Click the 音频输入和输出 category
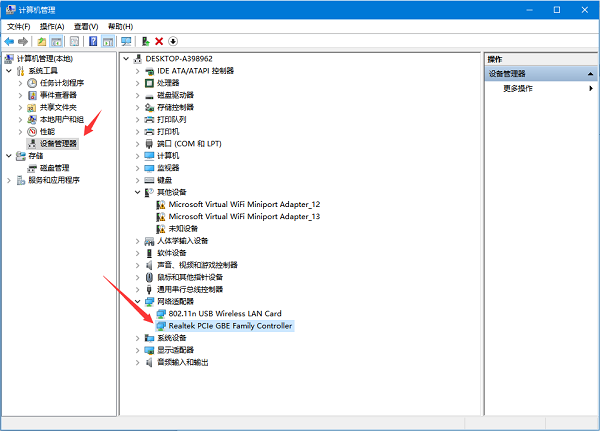Viewport: 600px width, 431px height. click(x=183, y=362)
